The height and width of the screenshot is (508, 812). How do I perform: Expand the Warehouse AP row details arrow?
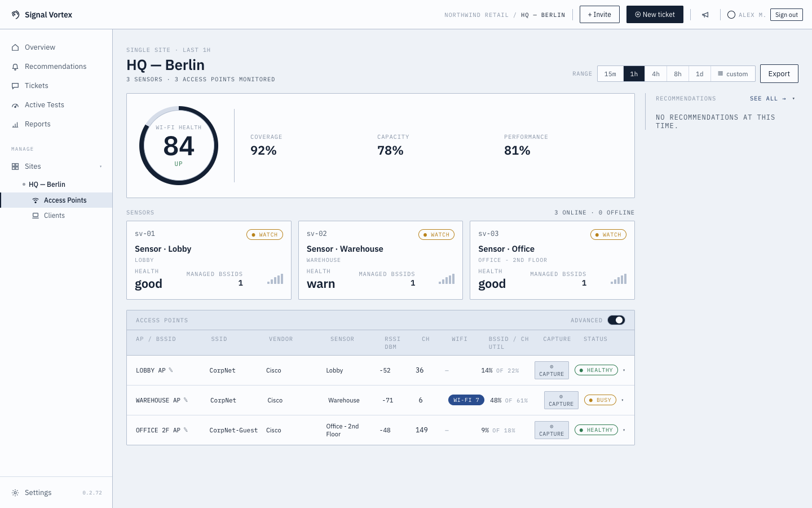tap(623, 400)
